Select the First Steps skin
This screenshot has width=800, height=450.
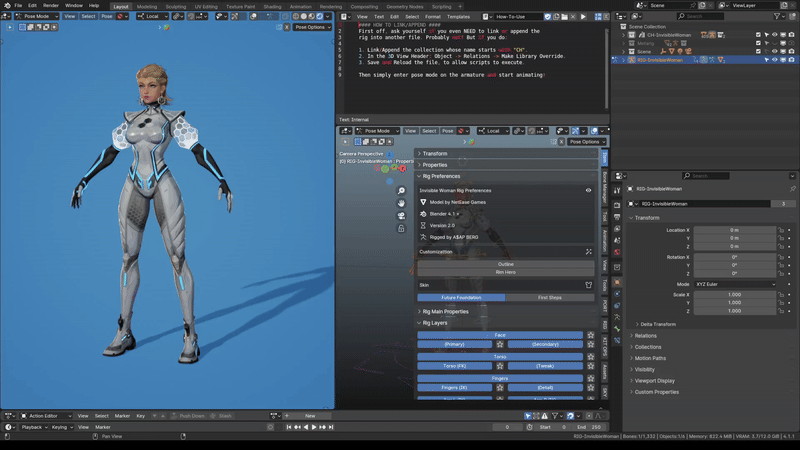click(550, 297)
